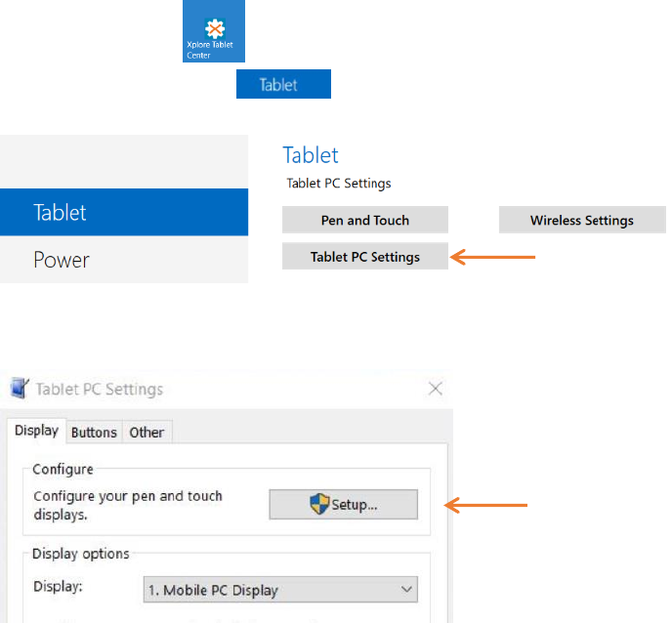Viewport: 672px width, 623px height.
Task: Open the Other tab
Action: point(147,432)
